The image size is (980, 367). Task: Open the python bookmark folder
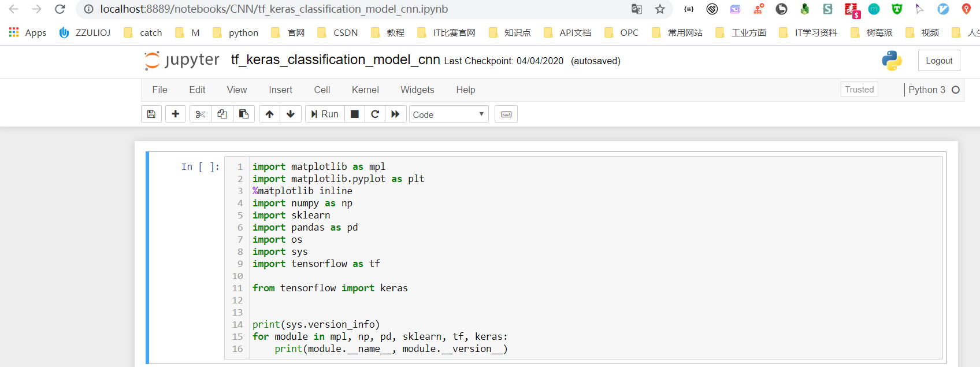click(235, 32)
